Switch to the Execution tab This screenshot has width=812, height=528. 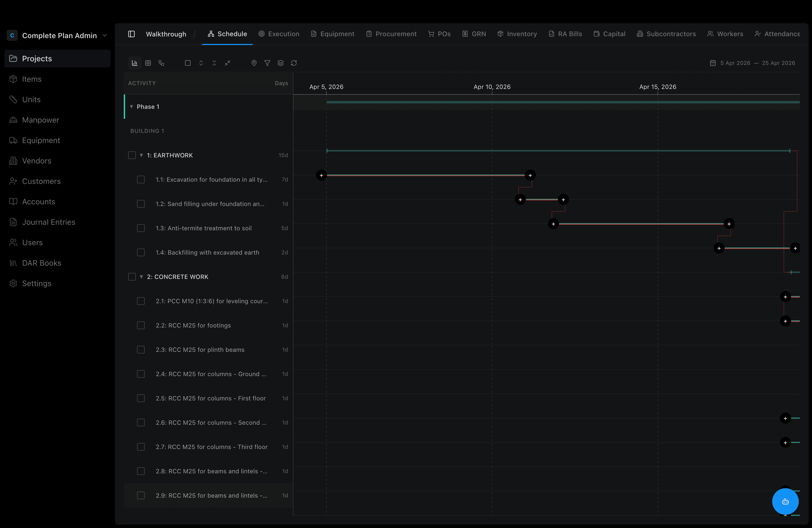pos(279,34)
